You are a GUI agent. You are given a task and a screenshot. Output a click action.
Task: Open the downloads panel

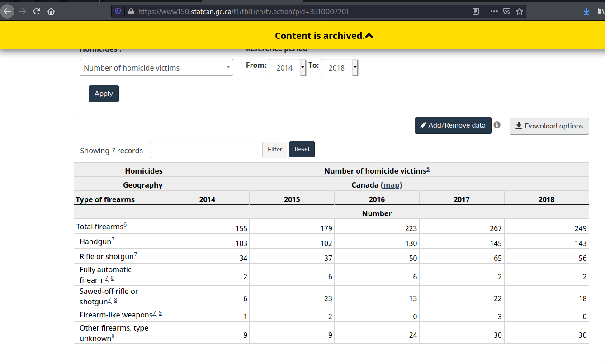586,11
